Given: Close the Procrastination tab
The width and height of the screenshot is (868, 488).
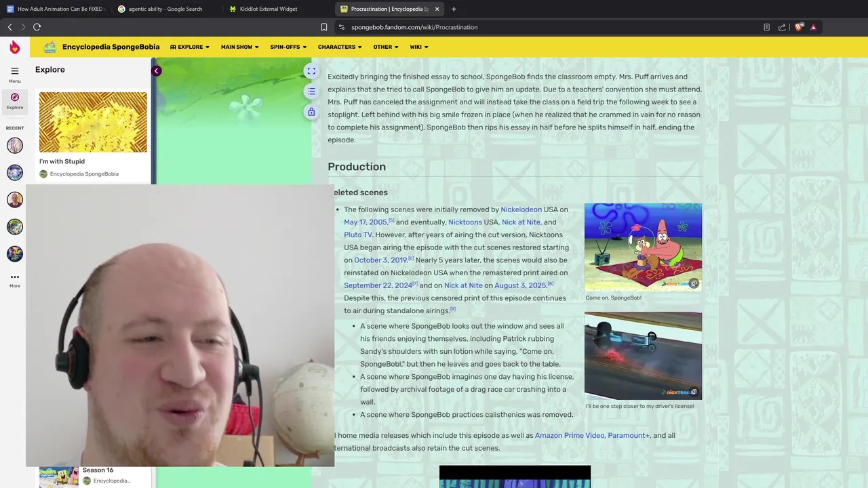Looking at the screenshot, I should pos(437,9).
